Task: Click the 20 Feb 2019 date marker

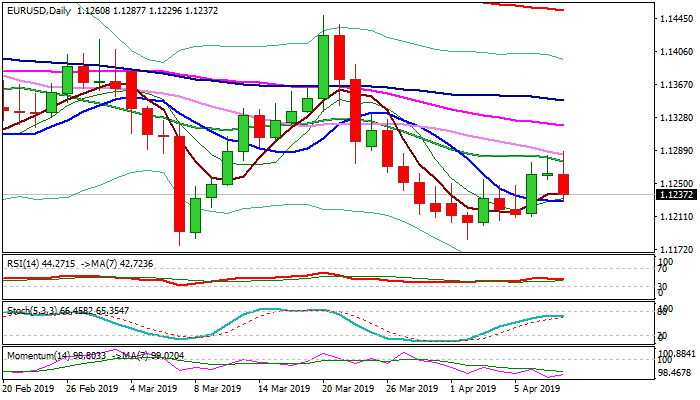Action: click(30, 389)
